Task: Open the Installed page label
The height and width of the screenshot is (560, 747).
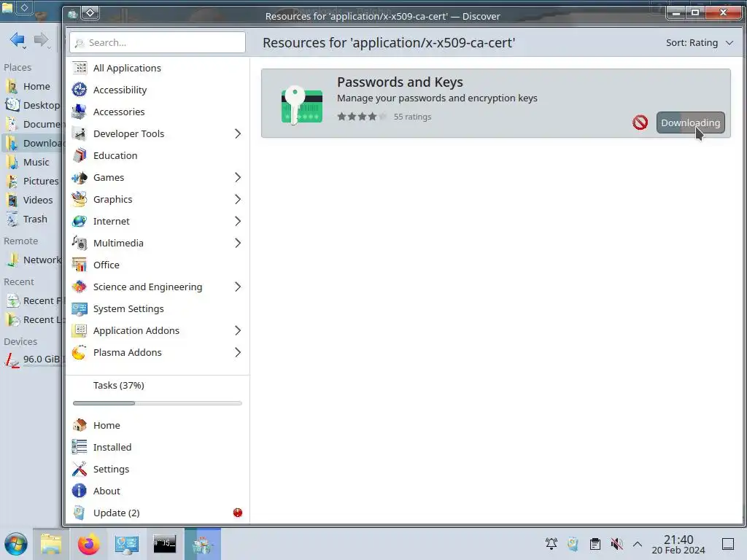Action: [112, 447]
